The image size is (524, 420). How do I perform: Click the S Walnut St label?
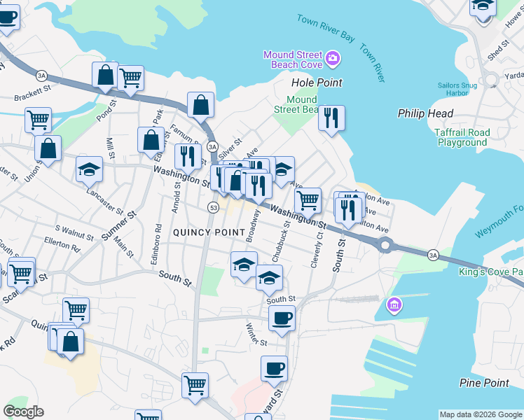click(74, 233)
